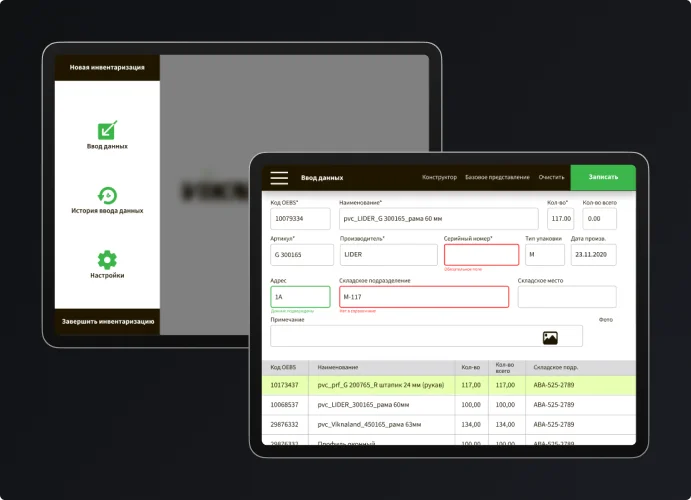Focus the Наименование text field
The image size is (691, 500).
click(438, 218)
